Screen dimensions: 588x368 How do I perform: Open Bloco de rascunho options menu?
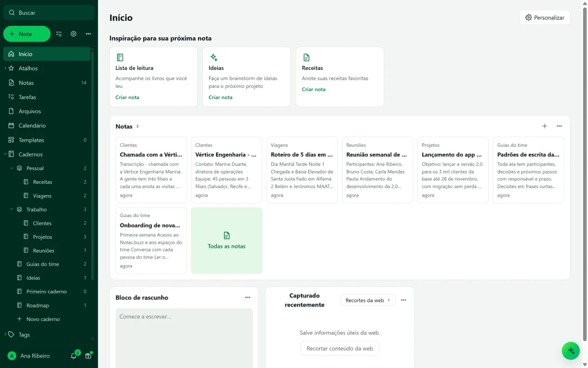[x=248, y=298]
